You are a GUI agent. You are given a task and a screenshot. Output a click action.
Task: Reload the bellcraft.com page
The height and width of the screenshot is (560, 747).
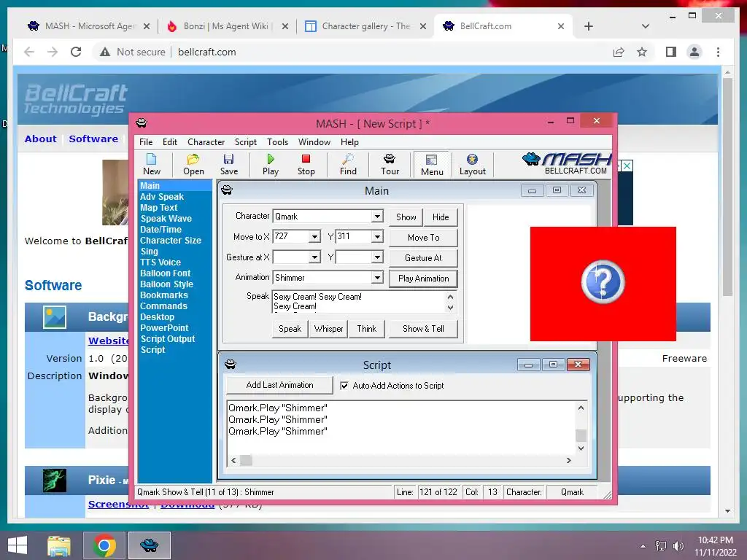point(76,52)
